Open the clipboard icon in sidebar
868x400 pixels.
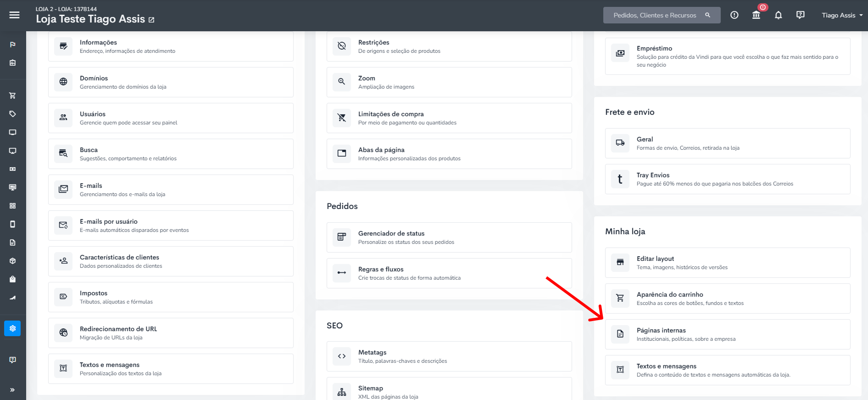(x=12, y=63)
